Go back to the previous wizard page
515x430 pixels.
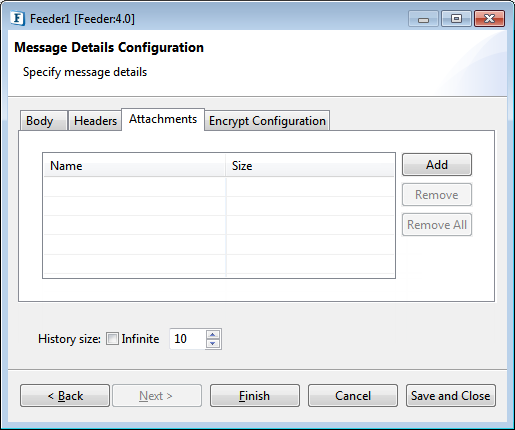coord(65,396)
